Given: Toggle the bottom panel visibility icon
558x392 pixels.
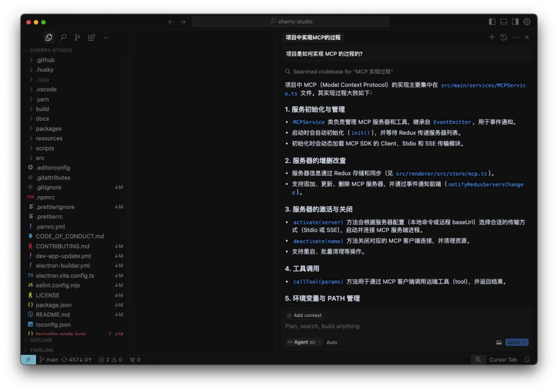Looking at the screenshot, I should pos(503,22).
